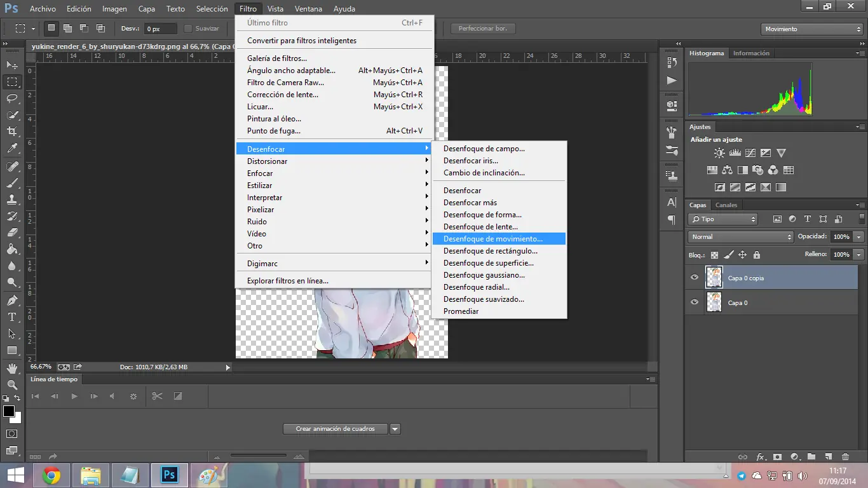Viewport: 868px width, 488px height.
Task: Click the Desv. feather input field
Action: click(161, 29)
